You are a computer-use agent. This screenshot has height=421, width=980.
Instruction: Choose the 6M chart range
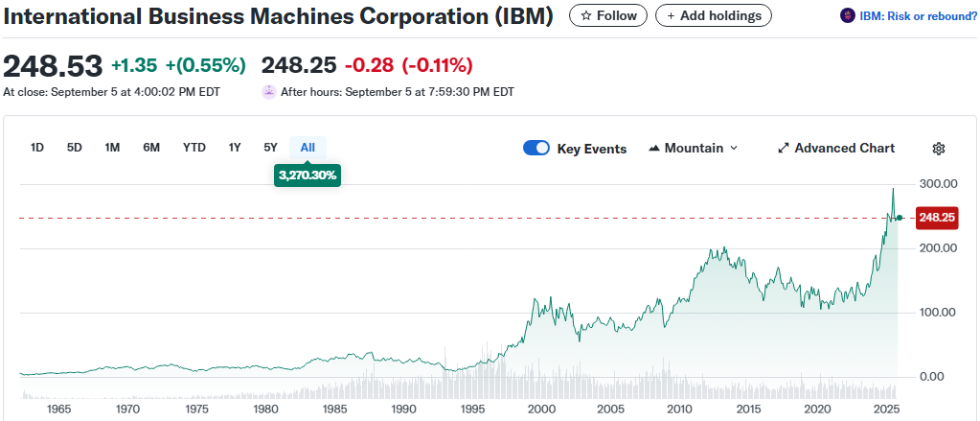coord(151,148)
